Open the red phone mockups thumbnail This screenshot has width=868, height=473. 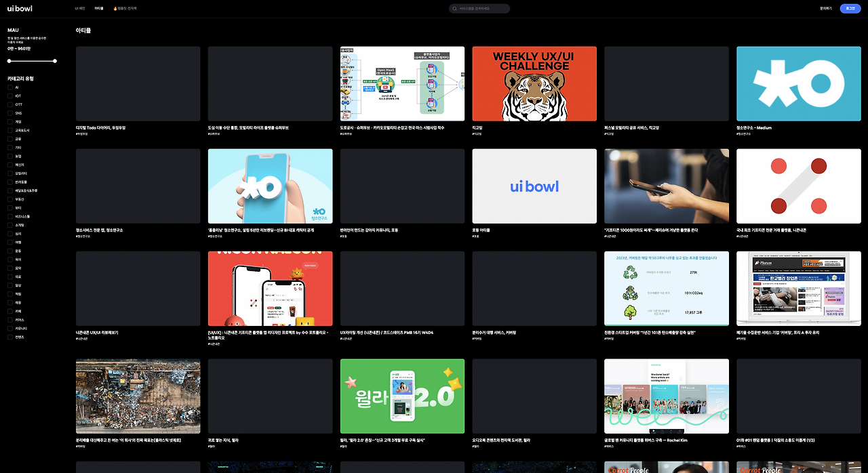coord(270,289)
